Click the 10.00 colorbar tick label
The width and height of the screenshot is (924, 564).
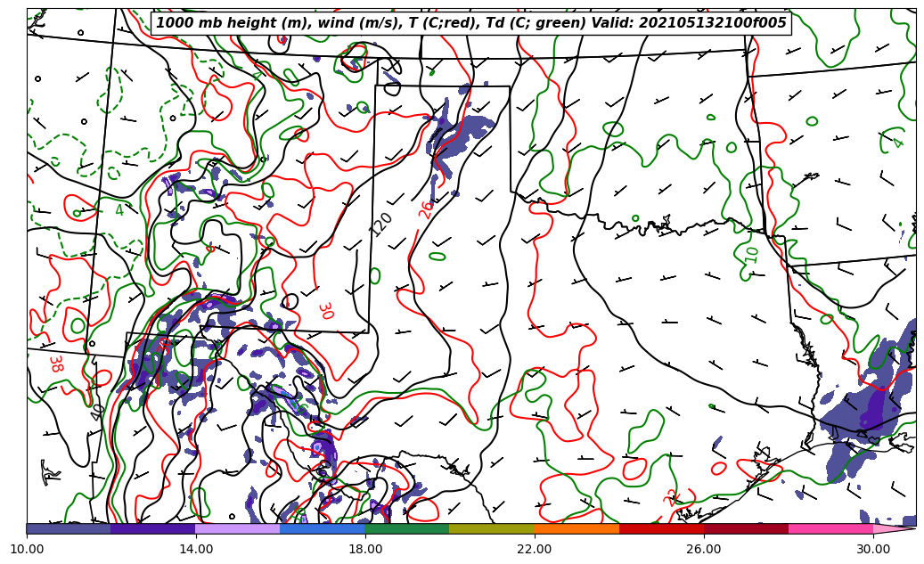point(27,549)
